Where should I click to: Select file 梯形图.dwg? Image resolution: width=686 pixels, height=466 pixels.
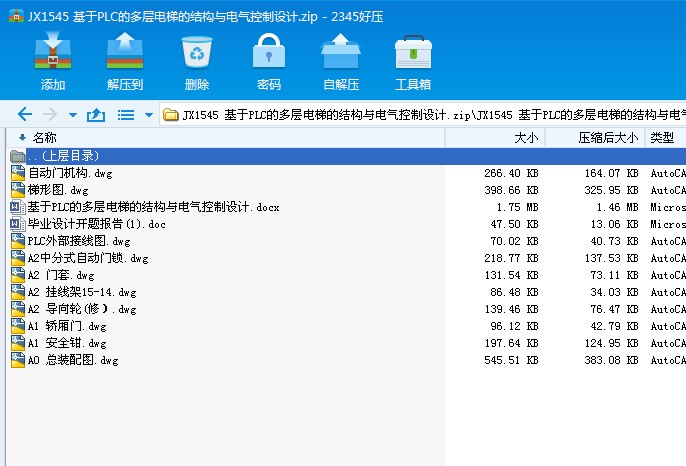(58, 190)
